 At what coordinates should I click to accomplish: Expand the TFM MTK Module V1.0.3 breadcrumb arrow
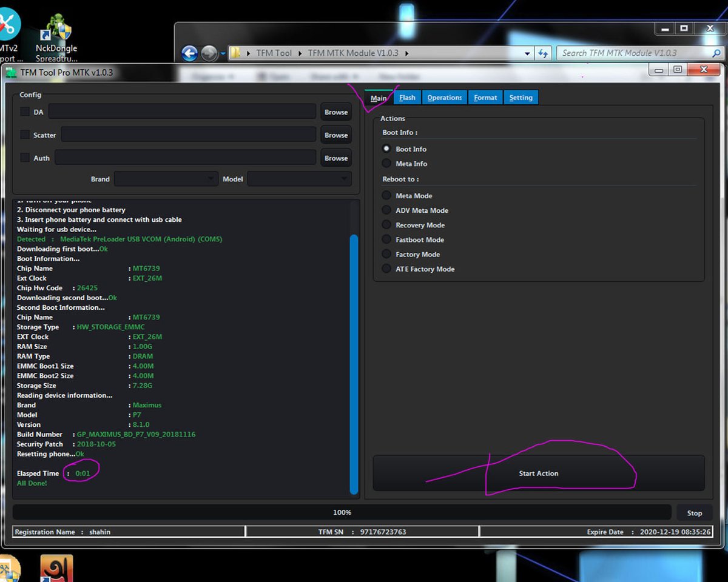pyautogui.click(x=406, y=53)
